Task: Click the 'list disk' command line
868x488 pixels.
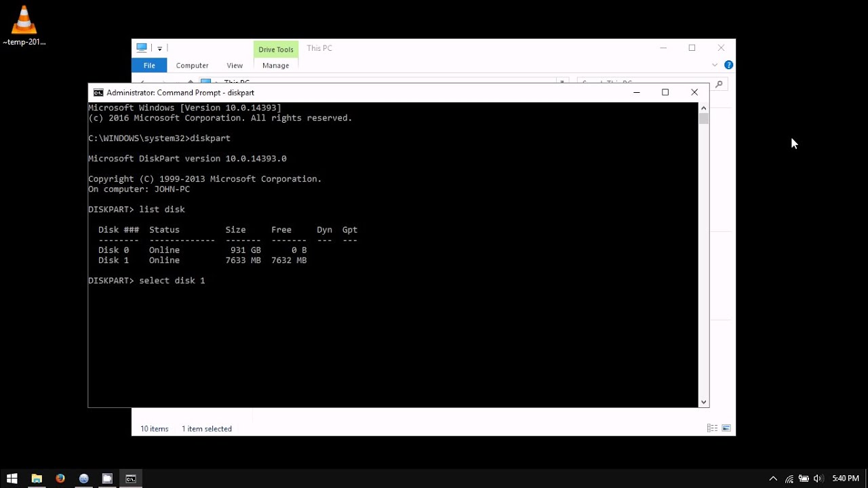Action: click(x=136, y=209)
